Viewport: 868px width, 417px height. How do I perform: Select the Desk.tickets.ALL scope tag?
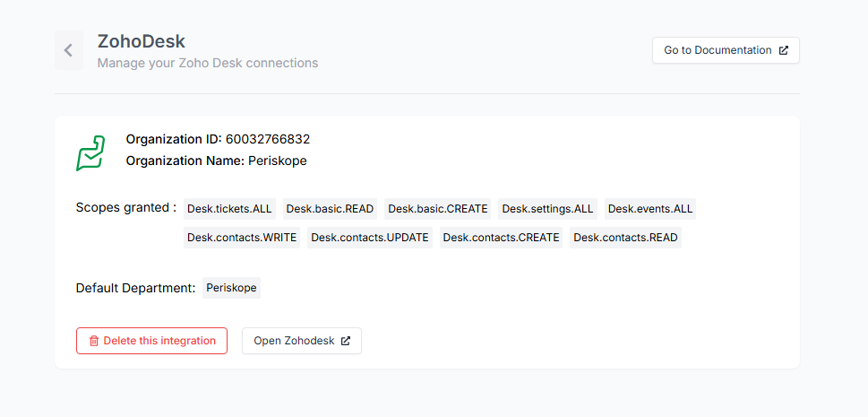(x=229, y=209)
